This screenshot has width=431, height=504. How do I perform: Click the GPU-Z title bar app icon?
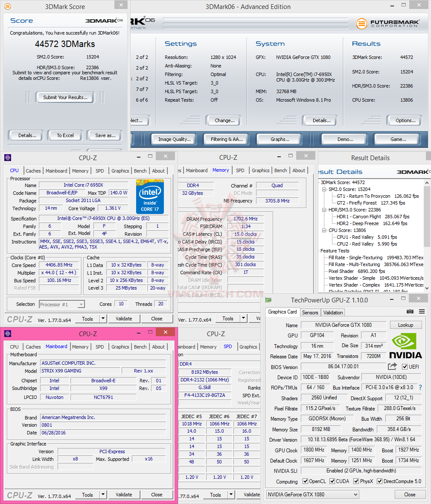268,300
